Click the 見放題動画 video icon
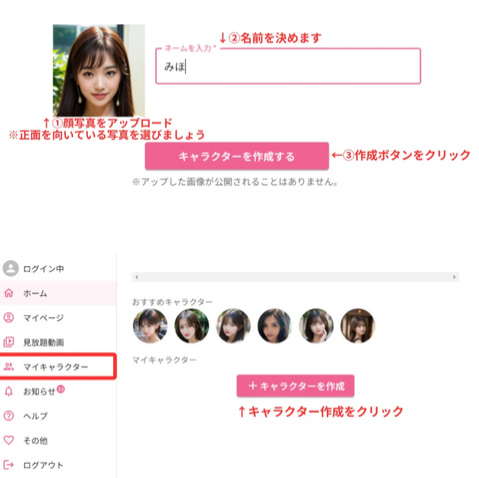 (x=9, y=342)
